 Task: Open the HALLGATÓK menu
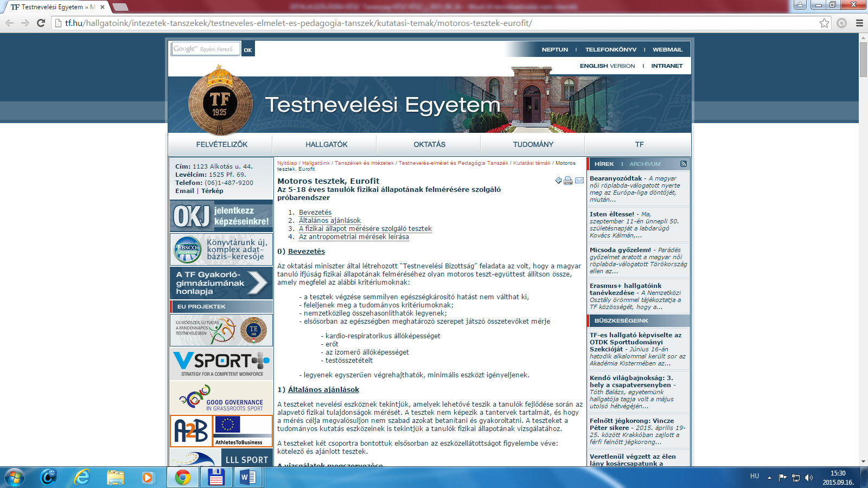click(x=326, y=144)
